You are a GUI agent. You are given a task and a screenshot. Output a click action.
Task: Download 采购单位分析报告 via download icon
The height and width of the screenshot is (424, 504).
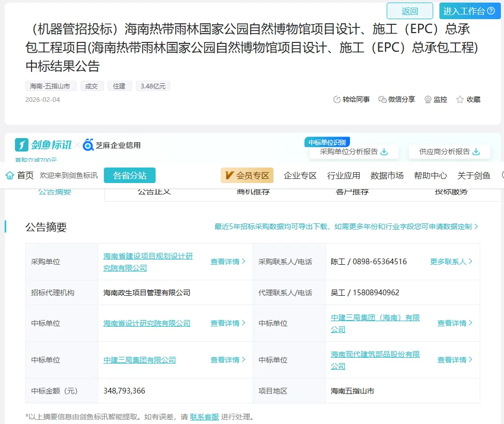(384, 152)
